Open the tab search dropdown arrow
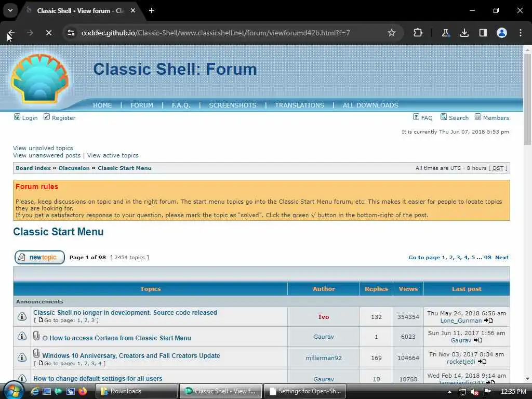 tap(10, 10)
